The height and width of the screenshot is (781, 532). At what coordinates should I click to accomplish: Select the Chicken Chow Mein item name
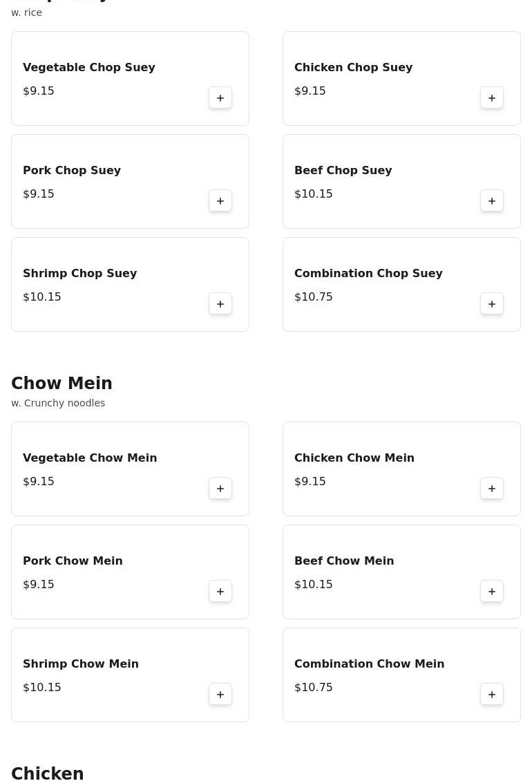[x=354, y=458]
